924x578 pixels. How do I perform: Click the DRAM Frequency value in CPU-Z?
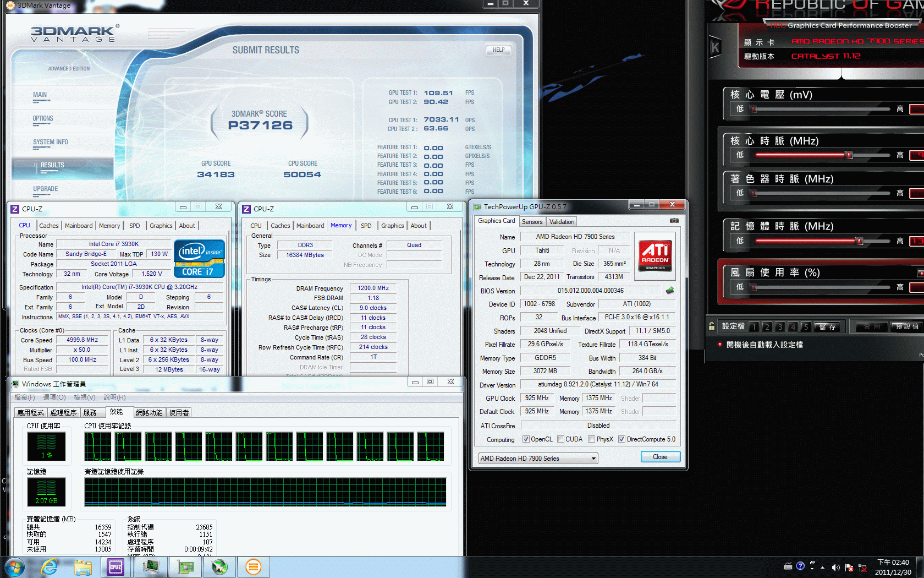373,288
